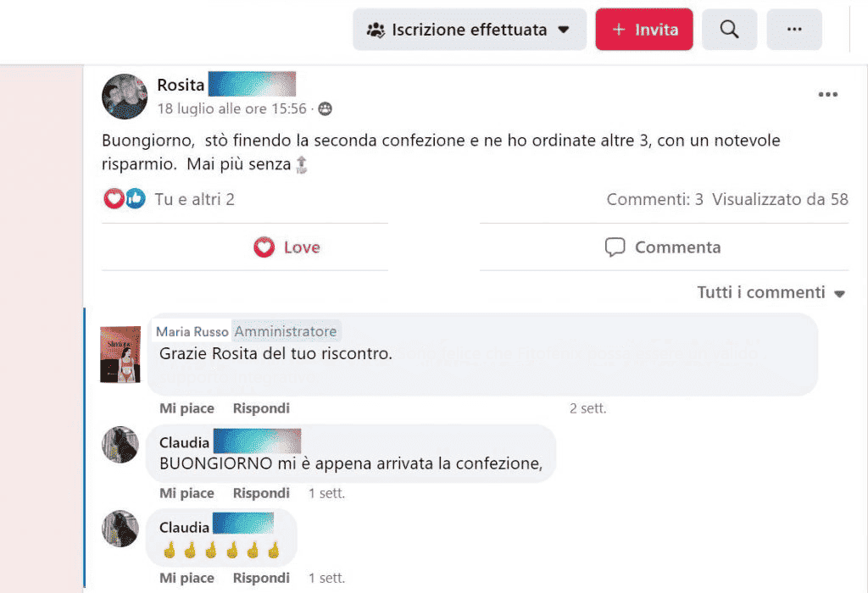View the heart reaction list
The image size is (868, 593).
[114, 198]
